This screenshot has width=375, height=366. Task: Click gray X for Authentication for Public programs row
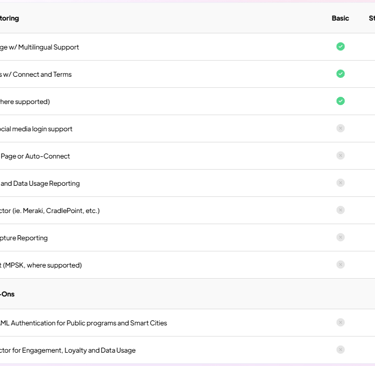coord(340,322)
